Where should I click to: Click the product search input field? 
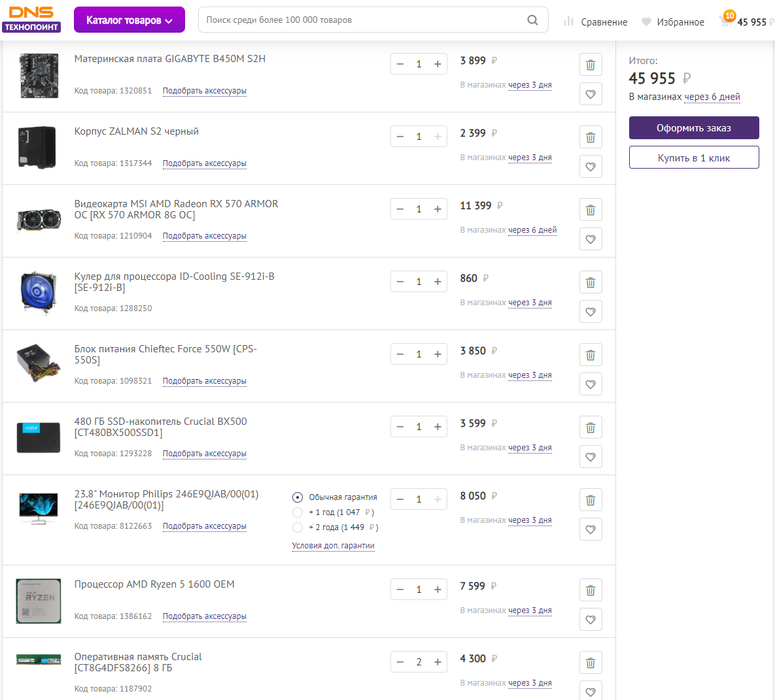tap(363, 20)
